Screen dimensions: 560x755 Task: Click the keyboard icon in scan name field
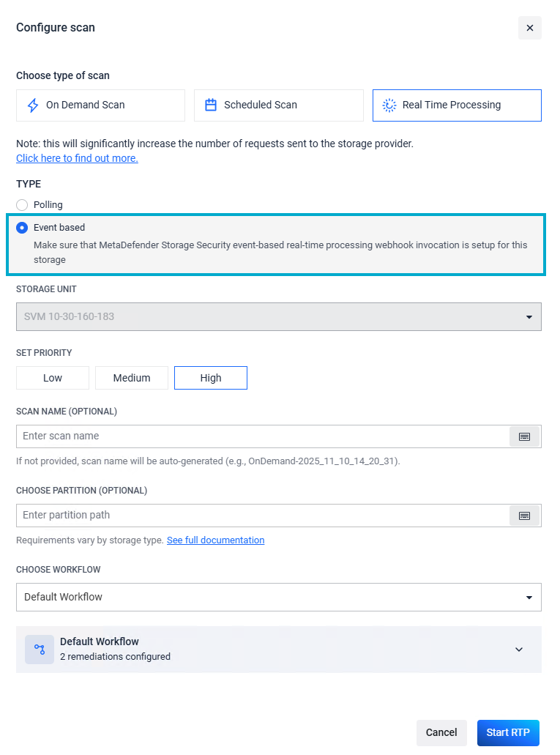(x=524, y=436)
